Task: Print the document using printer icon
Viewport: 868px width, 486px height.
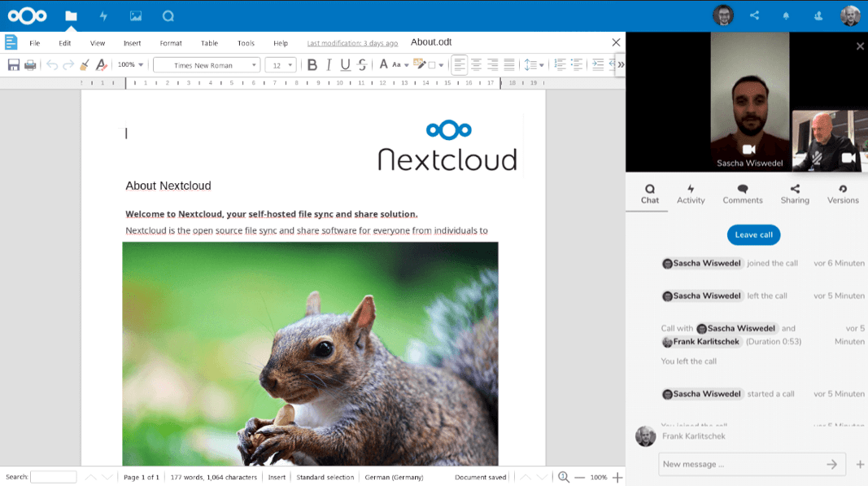Action: 30,65
